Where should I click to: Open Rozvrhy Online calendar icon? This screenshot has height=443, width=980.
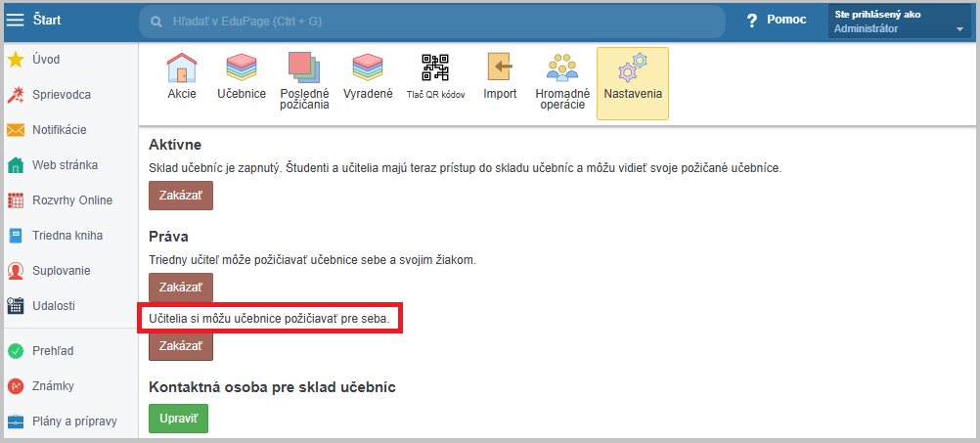[x=15, y=200]
